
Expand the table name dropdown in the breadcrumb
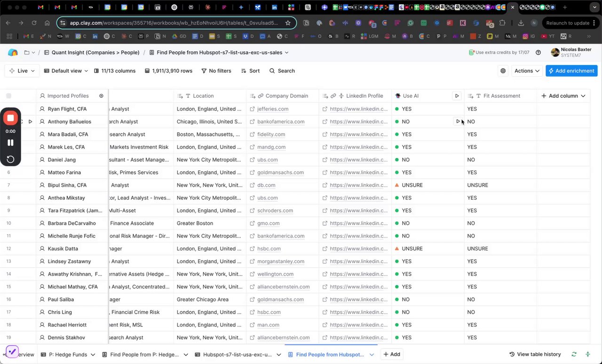click(286, 53)
